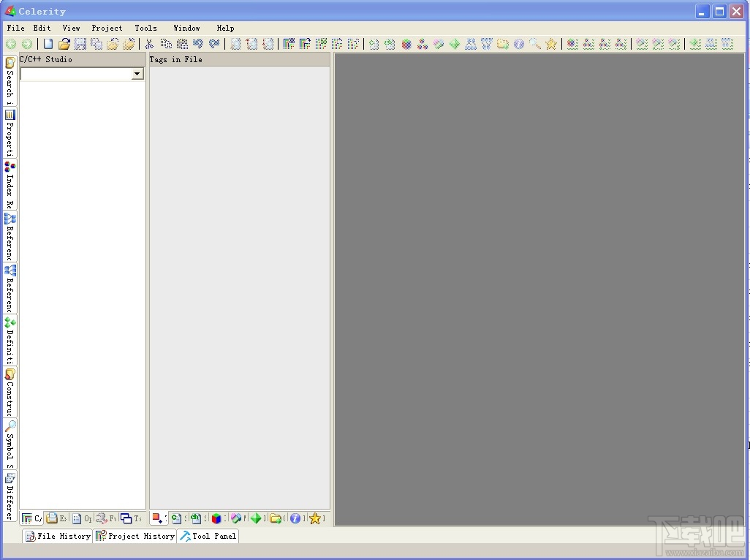Open the Differer side panel tab
The width and height of the screenshot is (750, 560).
(x=10, y=496)
